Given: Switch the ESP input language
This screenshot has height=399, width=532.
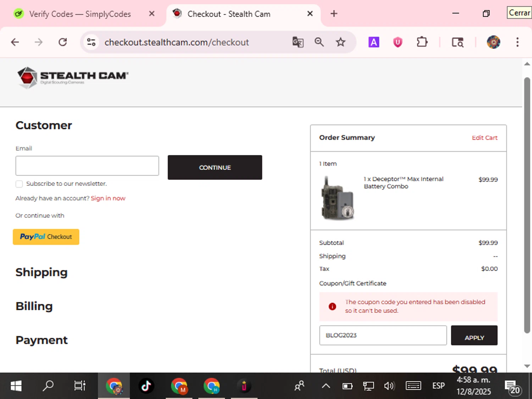Looking at the screenshot, I should tap(439, 386).
